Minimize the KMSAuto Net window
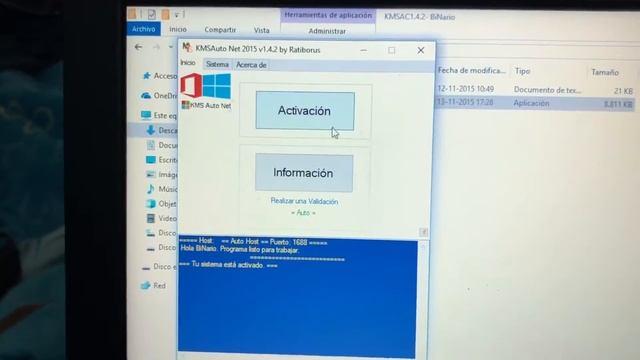Viewport: 640px width, 360px height. pyautogui.click(x=364, y=50)
